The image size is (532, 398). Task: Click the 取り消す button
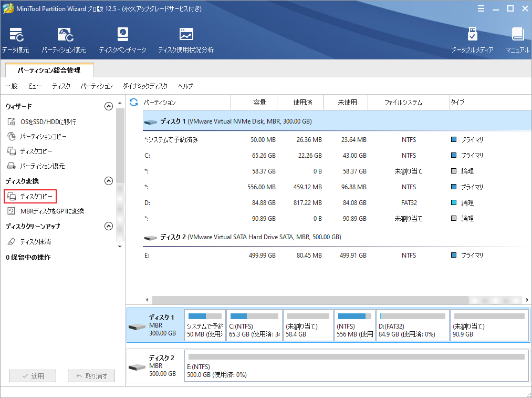coord(91,376)
